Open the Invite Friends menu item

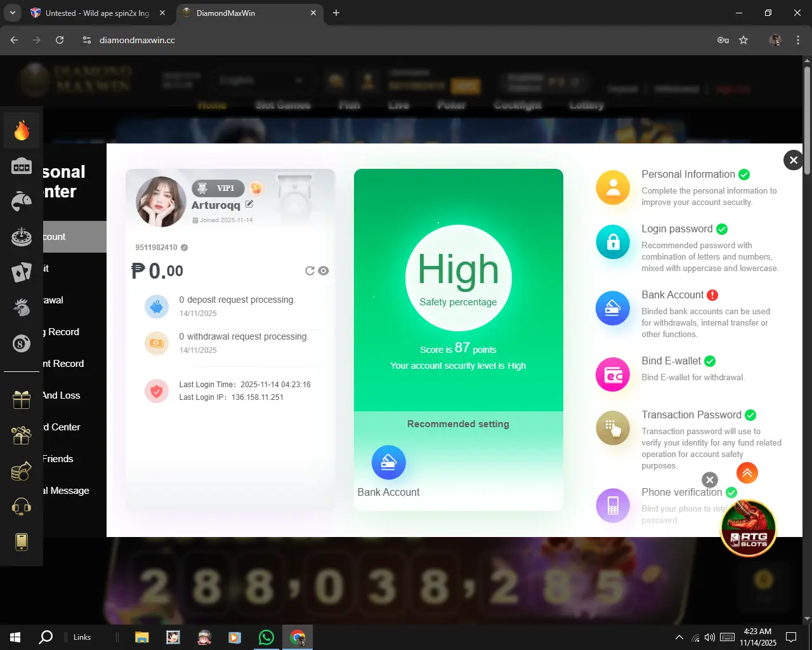75,459
